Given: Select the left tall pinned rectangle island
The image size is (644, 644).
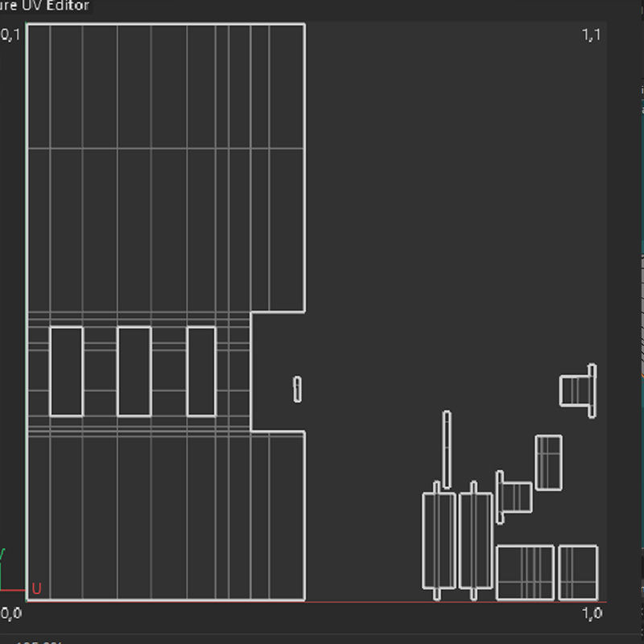Looking at the screenshot, I should coord(439,540).
